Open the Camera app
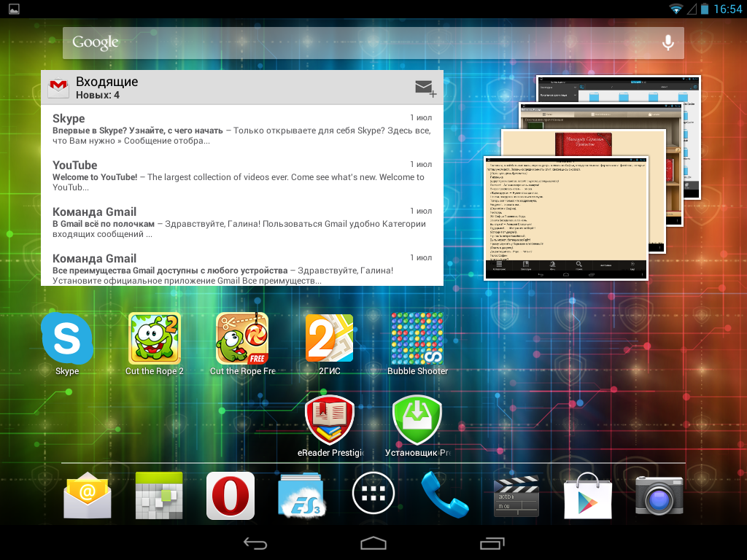The height and width of the screenshot is (560, 747). (x=659, y=496)
